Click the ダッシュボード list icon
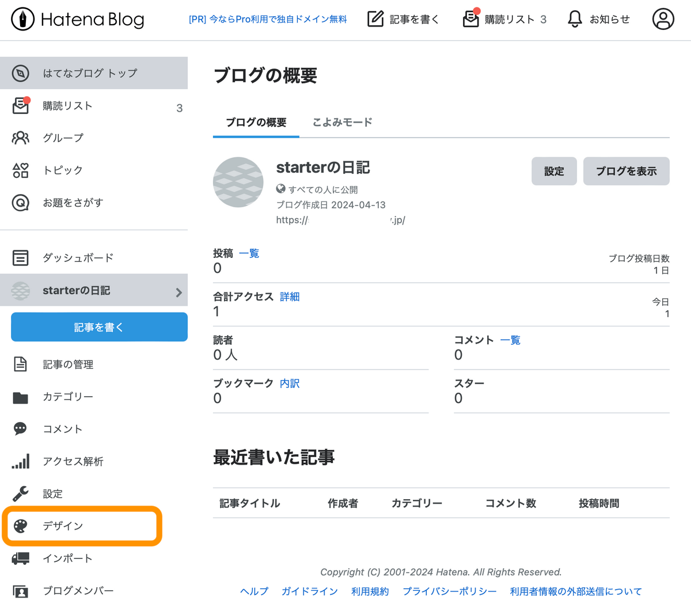The image size is (691, 616). (x=21, y=258)
